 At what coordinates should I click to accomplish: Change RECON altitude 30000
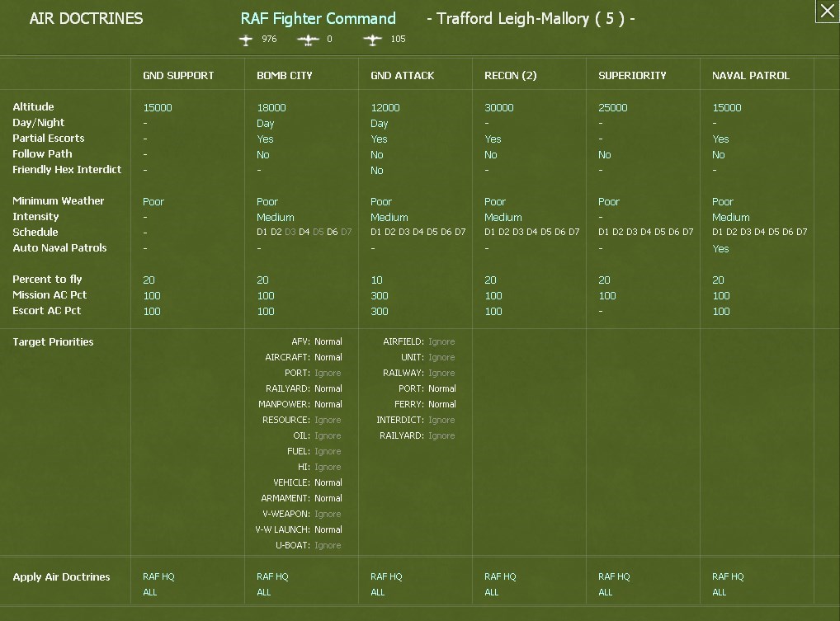(498, 107)
